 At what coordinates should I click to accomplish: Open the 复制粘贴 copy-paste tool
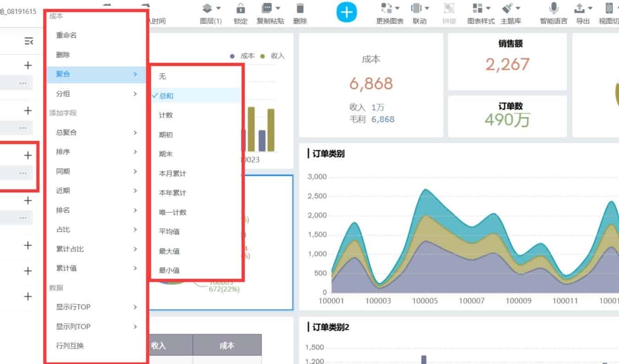tap(270, 13)
